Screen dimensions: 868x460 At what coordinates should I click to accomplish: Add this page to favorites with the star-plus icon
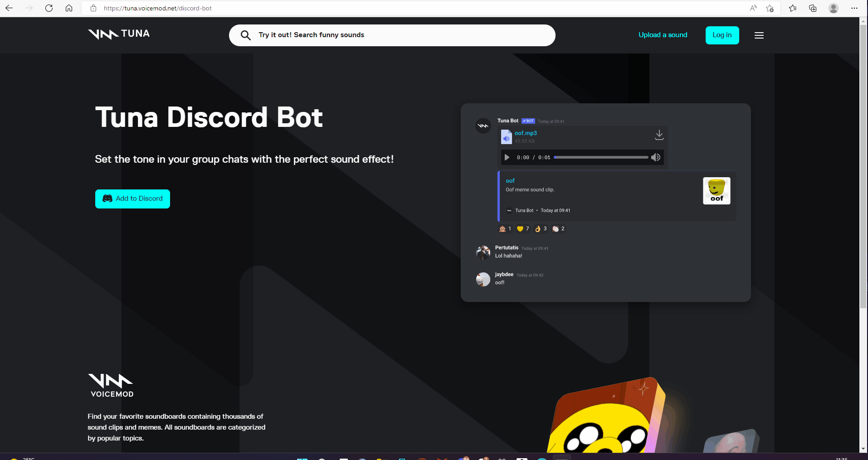(x=770, y=8)
